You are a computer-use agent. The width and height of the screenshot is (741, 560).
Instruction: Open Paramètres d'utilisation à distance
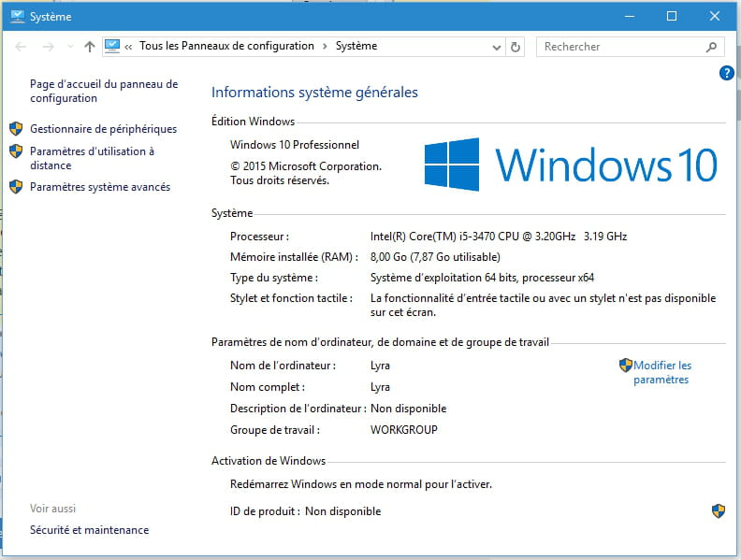pyautogui.click(x=92, y=158)
